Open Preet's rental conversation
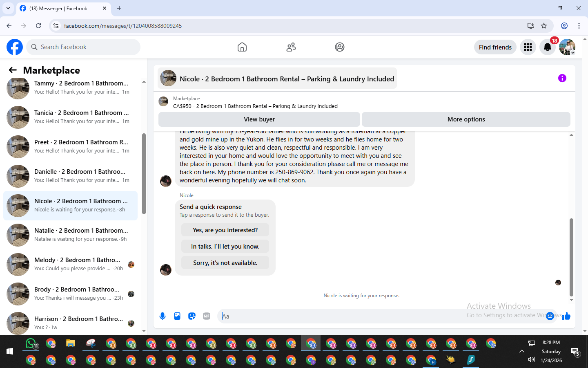Screen dimensions: 588x368 tap(70, 146)
